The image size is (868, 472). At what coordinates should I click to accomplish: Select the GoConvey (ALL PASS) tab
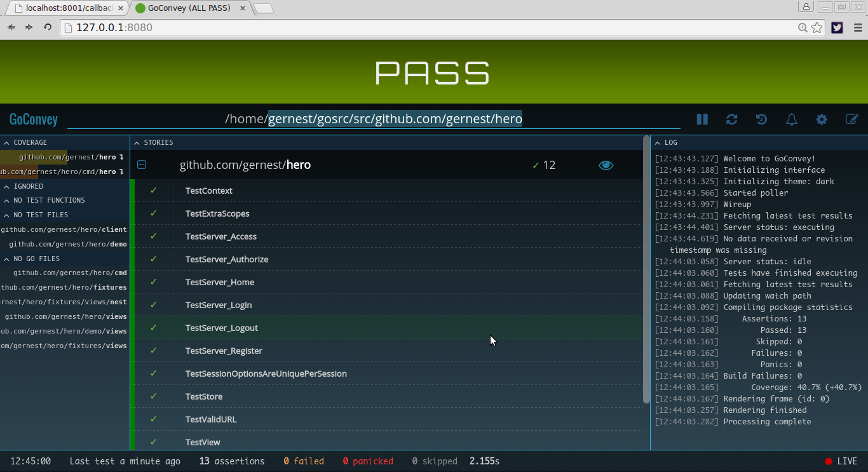[x=191, y=8]
